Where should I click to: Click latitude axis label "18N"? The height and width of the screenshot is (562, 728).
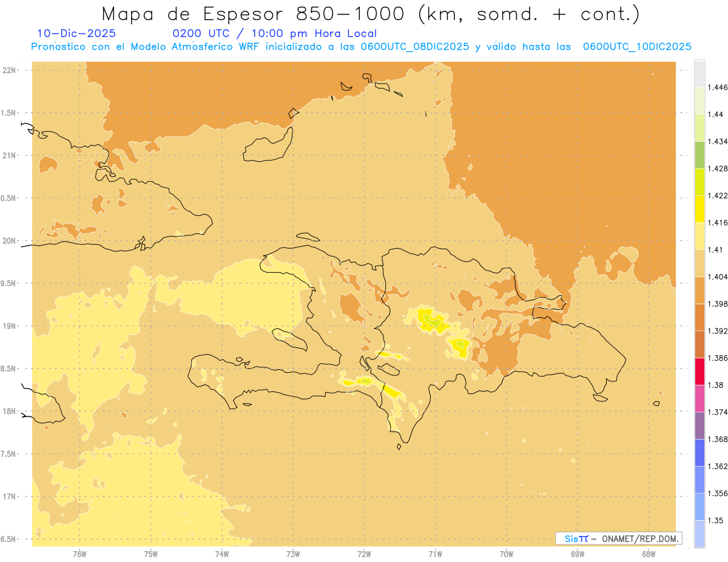(10, 411)
